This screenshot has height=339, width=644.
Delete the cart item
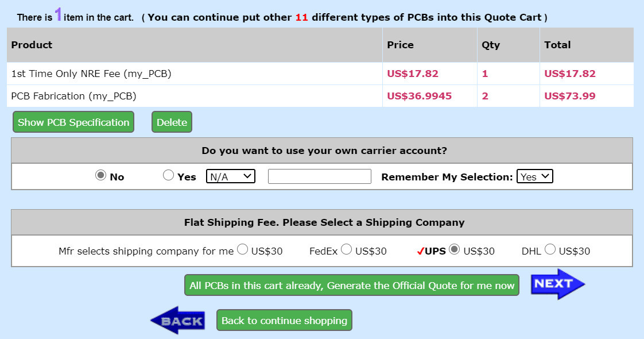click(x=172, y=122)
